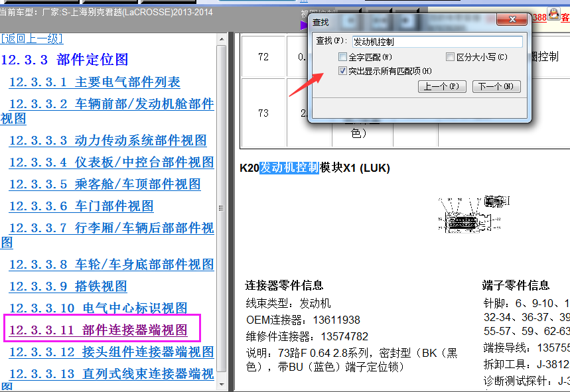Focus the 查找 search text field

click(437, 42)
